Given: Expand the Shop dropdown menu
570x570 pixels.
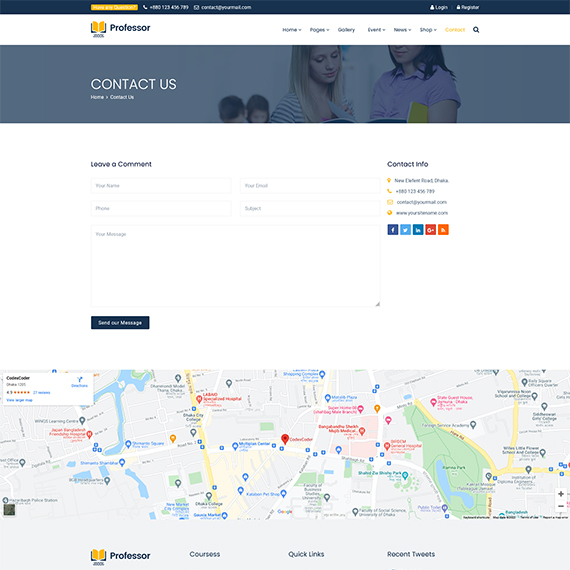Looking at the screenshot, I should tap(428, 30).
